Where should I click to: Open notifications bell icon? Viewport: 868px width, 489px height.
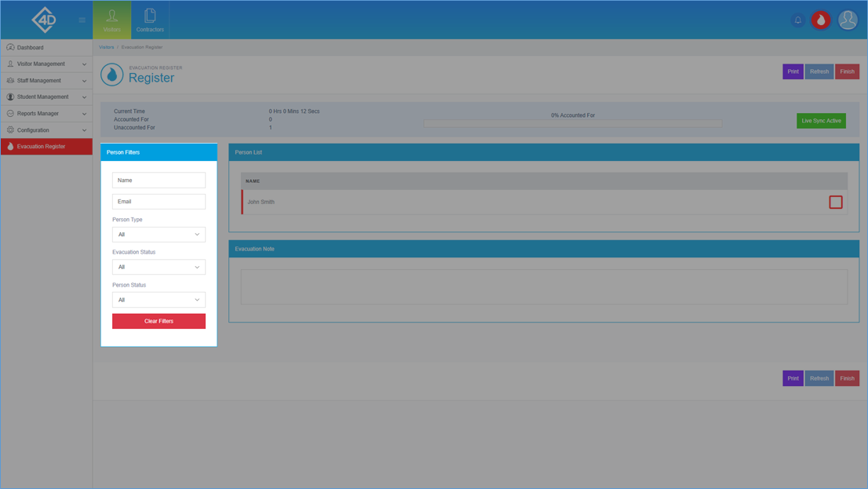pyautogui.click(x=797, y=20)
